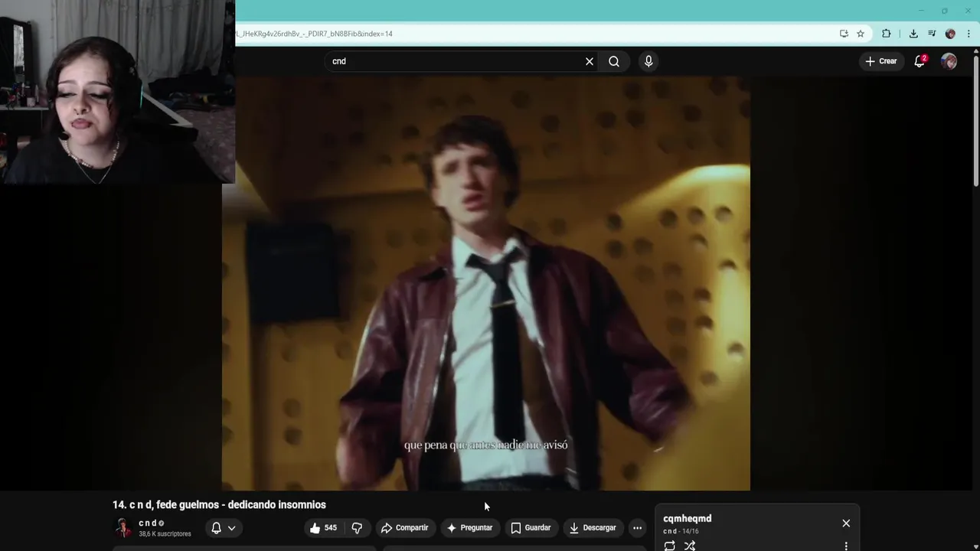This screenshot has width=980, height=551.
Task: Click the Preguntar button
Action: 469,527
